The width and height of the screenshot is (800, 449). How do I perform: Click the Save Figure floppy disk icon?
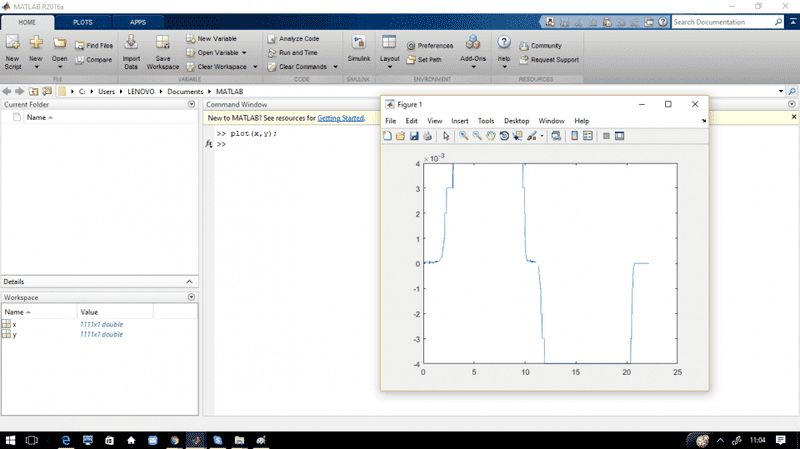click(414, 136)
